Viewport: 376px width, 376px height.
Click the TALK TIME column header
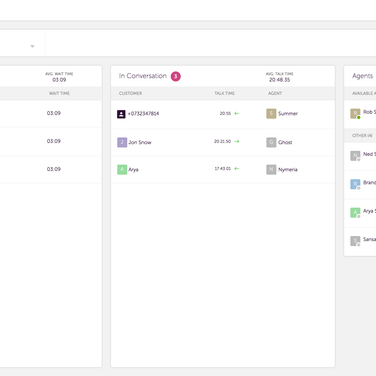click(x=224, y=93)
